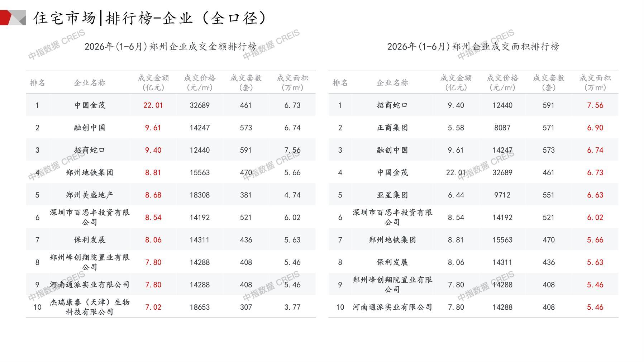Viewport: 644px width, 362px height.
Task: Click the company name 杰瑞康泰（天津）生物科技有限公司
Action: click(x=90, y=307)
